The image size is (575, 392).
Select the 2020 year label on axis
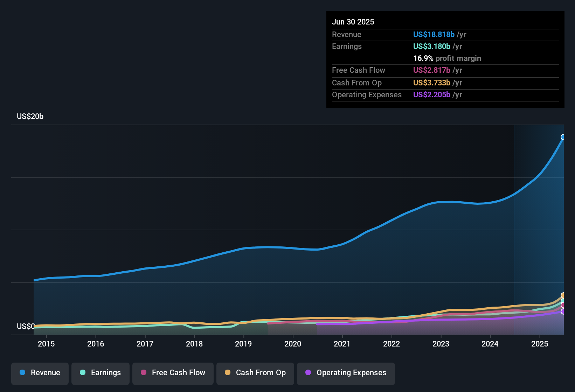(x=293, y=344)
